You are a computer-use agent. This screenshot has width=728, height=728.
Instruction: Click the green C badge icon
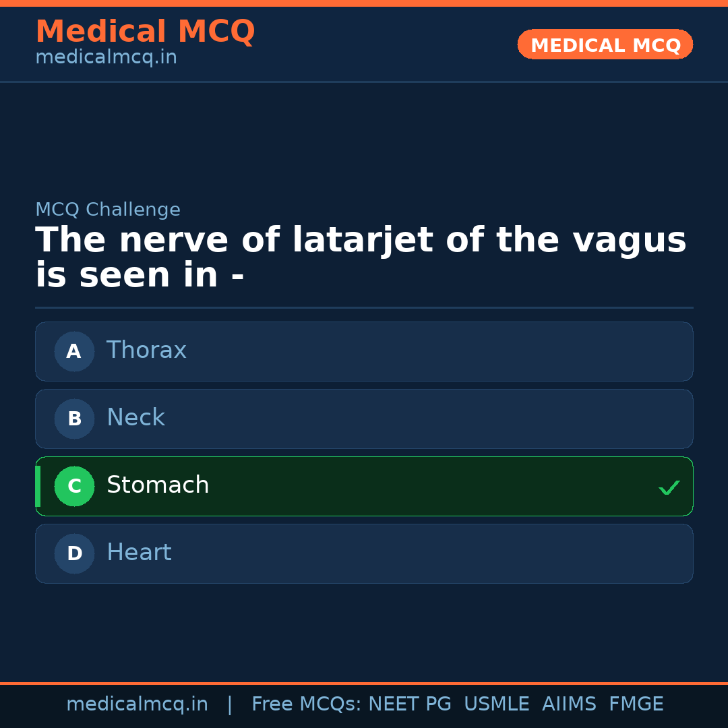pyautogui.click(x=74, y=486)
